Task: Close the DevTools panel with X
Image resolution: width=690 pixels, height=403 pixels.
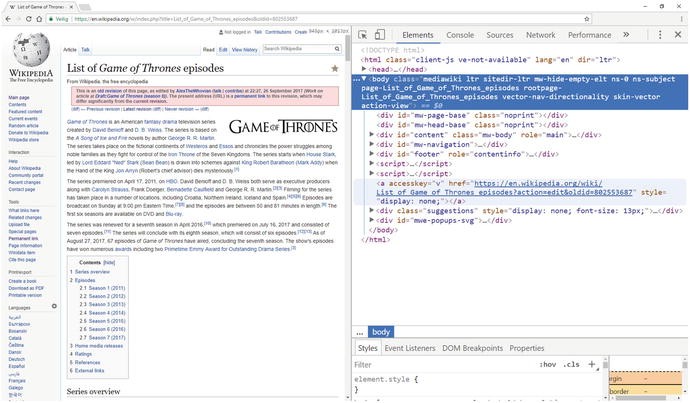Action: tap(678, 35)
